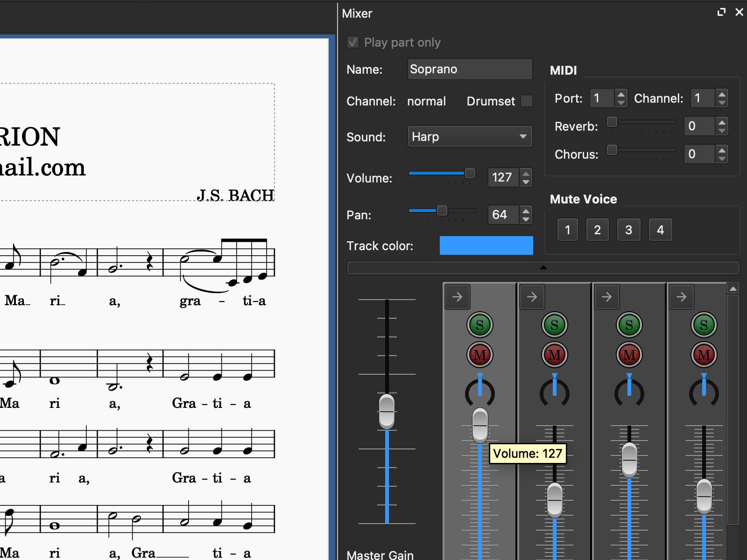
Task: Close the Mixer panel
Action: click(x=739, y=12)
